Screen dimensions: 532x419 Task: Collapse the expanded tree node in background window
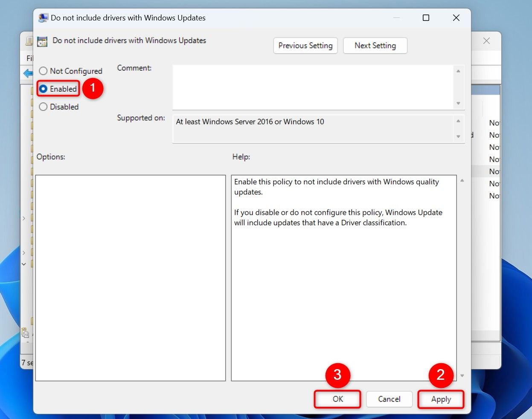(x=24, y=264)
